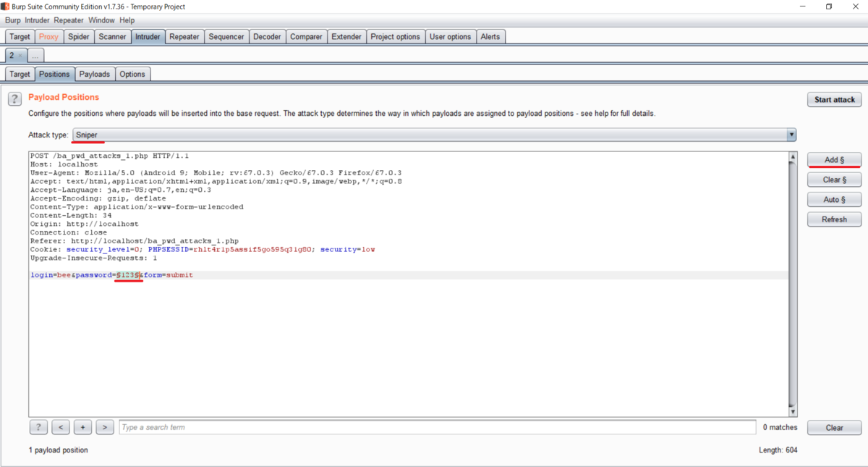Image resolution: width=868 pixels, height=467 pixels.
Task: Switch to the Scanner tab
Action: (x=112, y=36)
